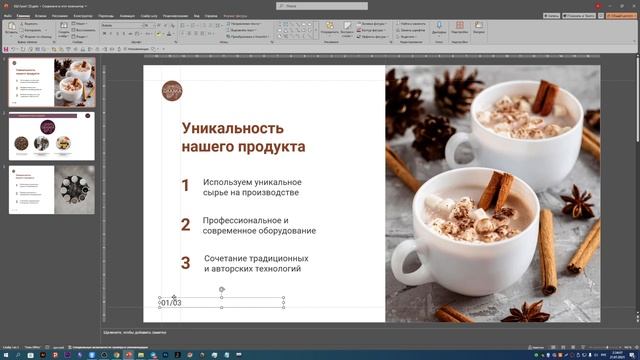
Task: Click the Record (Запись) button
Action: [x=551, y=16]
